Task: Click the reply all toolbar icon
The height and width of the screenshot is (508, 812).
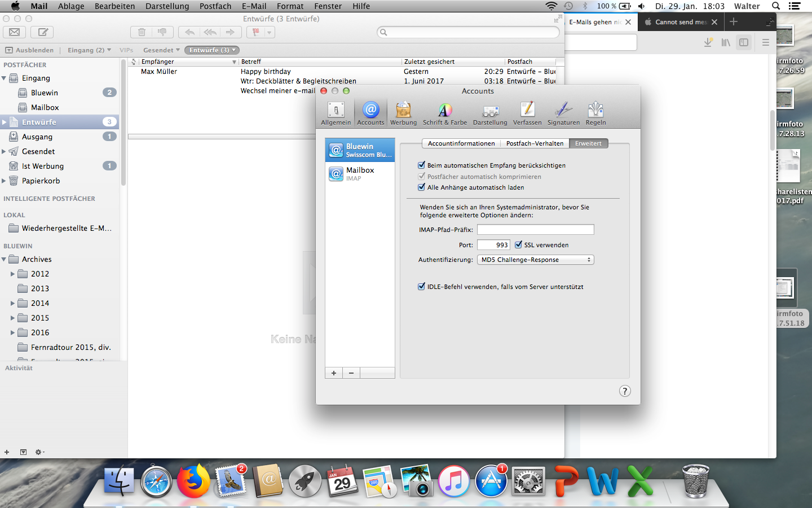Action: 210,32
